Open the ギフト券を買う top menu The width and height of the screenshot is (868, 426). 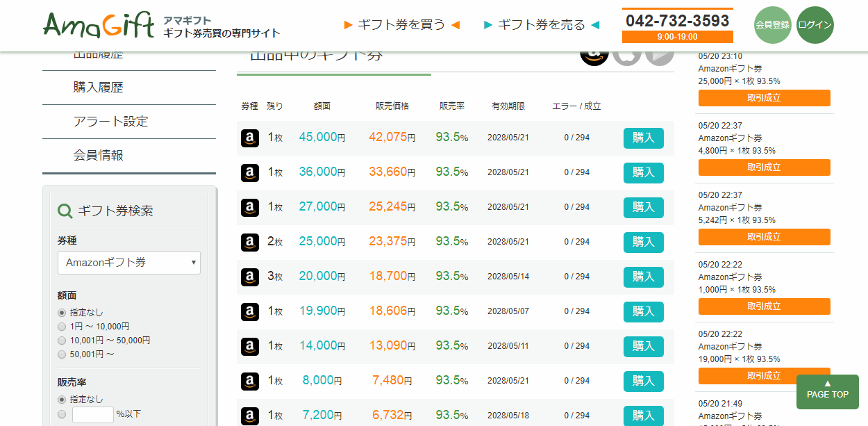(x=401, y=25)
